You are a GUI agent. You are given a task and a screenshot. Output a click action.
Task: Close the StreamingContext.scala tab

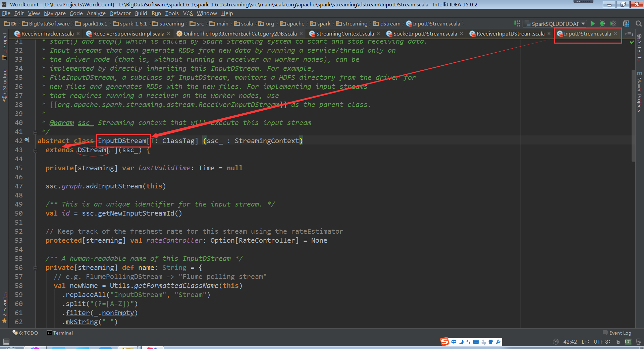click(x=378, y=34)
